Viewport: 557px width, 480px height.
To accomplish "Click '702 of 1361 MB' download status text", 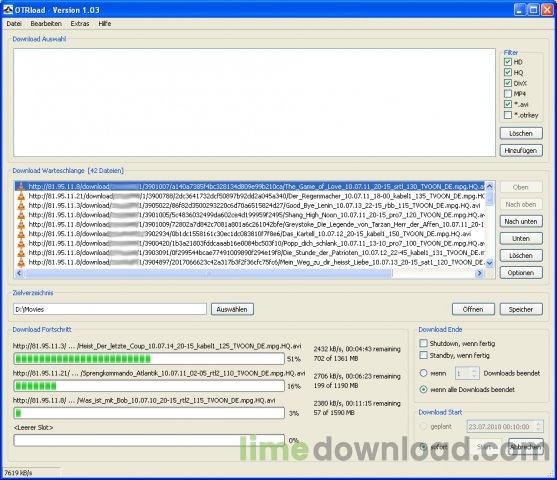I will 336,359.
